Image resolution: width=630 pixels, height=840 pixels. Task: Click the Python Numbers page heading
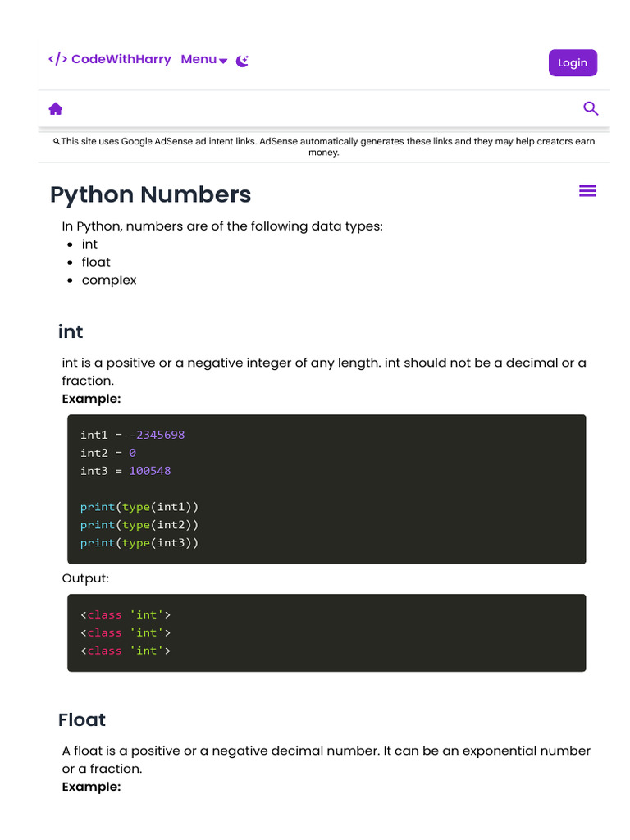[x=150, y=194]
